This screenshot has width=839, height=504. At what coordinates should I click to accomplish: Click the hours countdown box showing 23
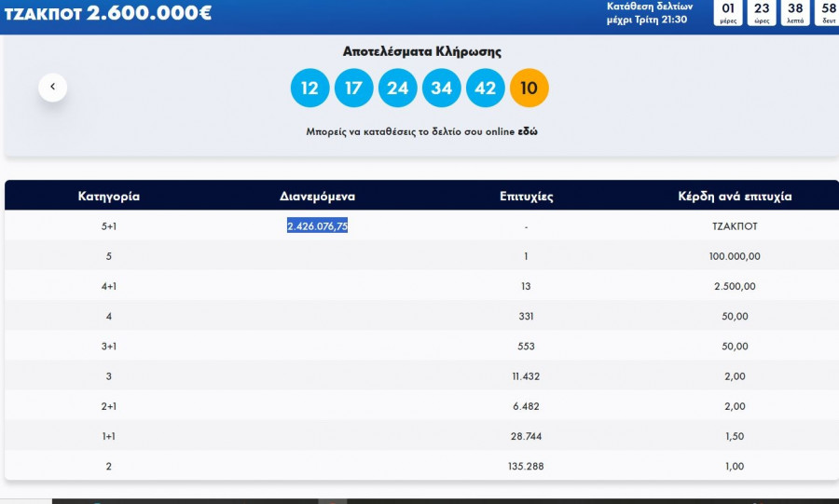tap(762, 12)
